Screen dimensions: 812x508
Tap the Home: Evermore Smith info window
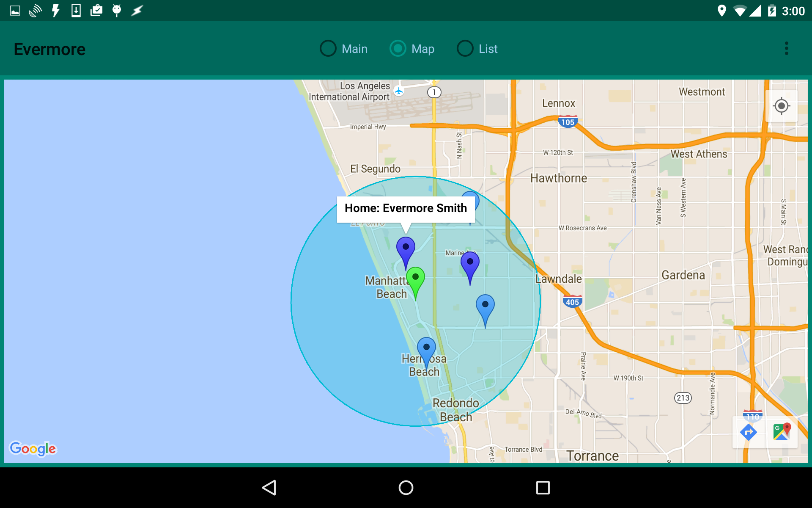pos(406,209)
